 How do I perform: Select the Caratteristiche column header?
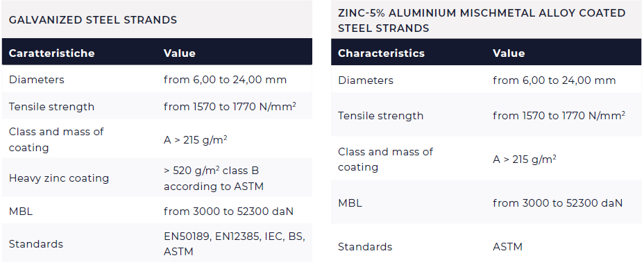pyautogui.click(x=52, y=53)
